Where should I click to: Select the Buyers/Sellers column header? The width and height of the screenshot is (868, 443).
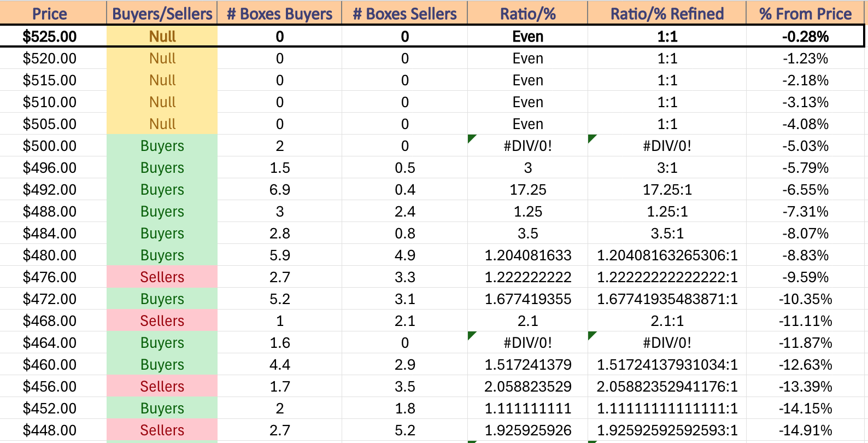[162, 13]
